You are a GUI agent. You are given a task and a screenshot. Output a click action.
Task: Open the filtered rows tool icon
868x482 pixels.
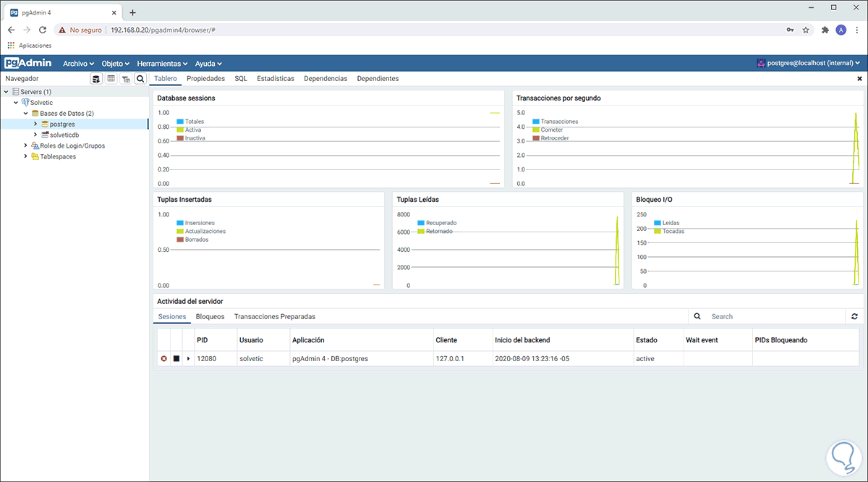pyautogui.click(x=125, y=78)
